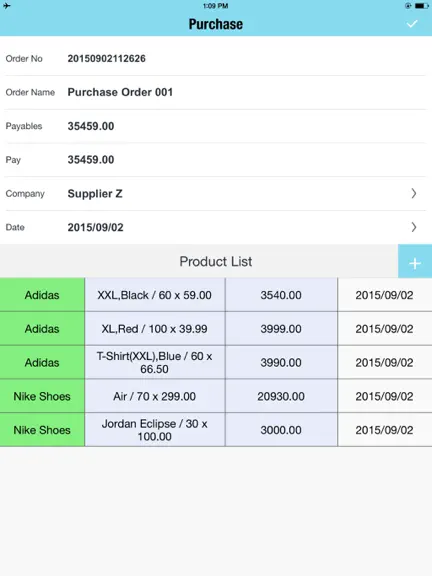Open Company selector via chevron arrow
The image size is (432, 576).
414,194
